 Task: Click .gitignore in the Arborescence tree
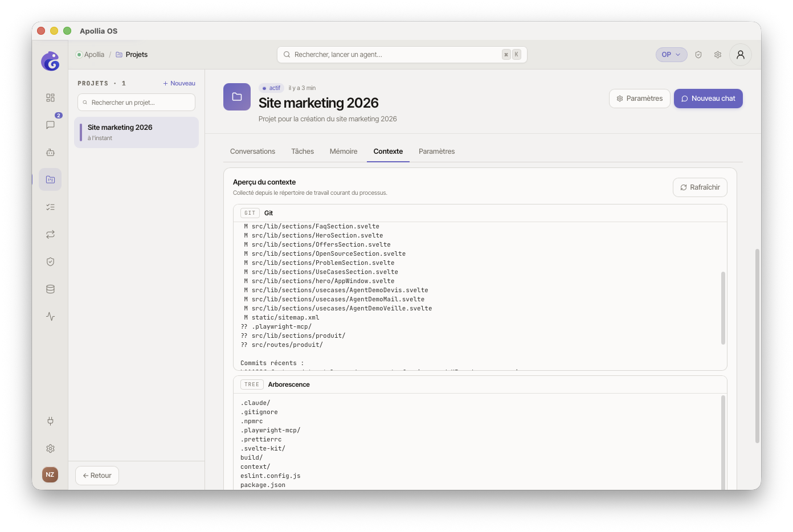[x=259, y=412]
